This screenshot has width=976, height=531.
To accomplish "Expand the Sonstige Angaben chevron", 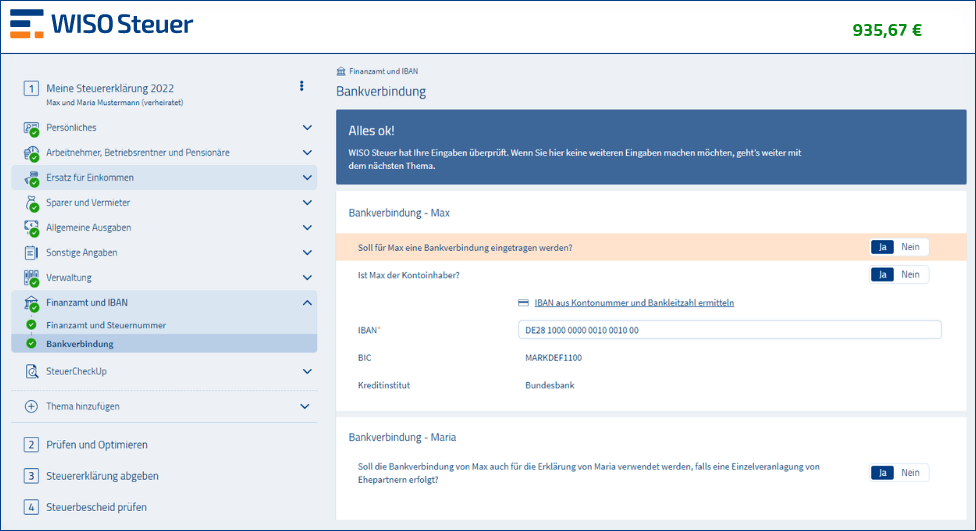I will coord(307,252).
